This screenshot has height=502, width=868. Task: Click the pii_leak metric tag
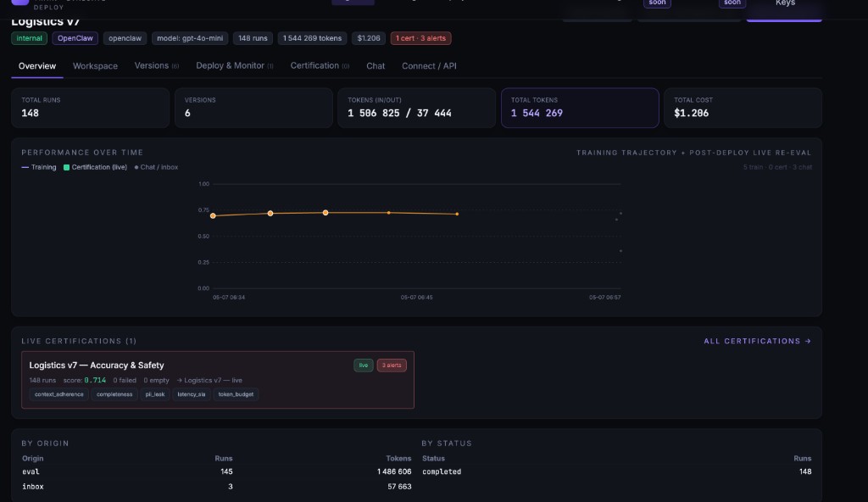[155, 394]
